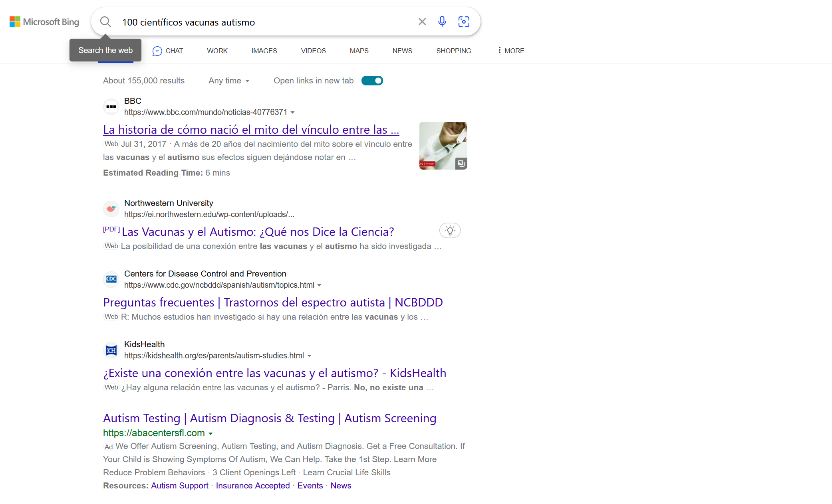This screenshot has width=832, height=504.
Task: Toggle Open links in new tab
Action: (x=372, y=81)
